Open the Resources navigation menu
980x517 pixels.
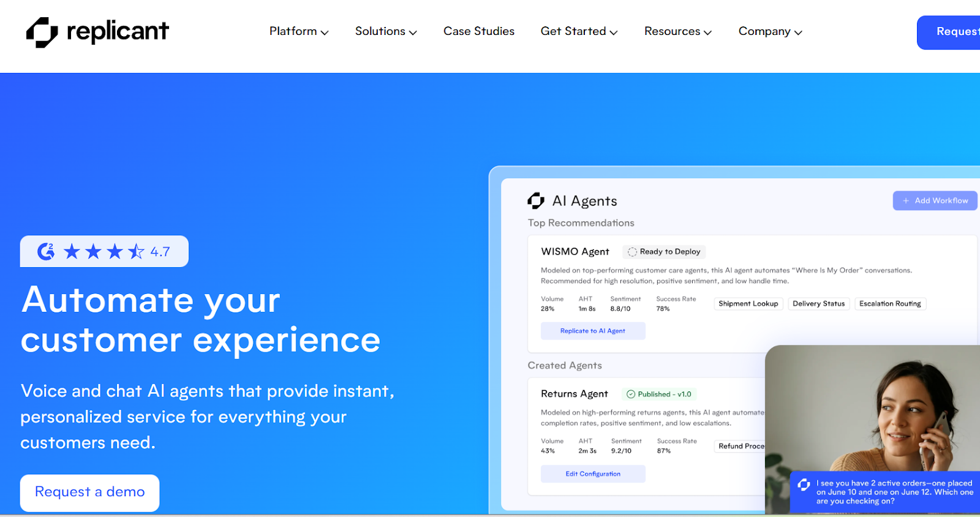coord(678,31)
